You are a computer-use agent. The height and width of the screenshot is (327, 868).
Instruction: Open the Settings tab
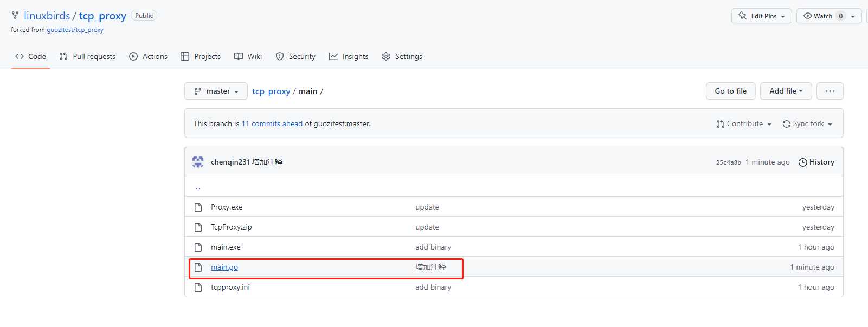pos(402,56)
